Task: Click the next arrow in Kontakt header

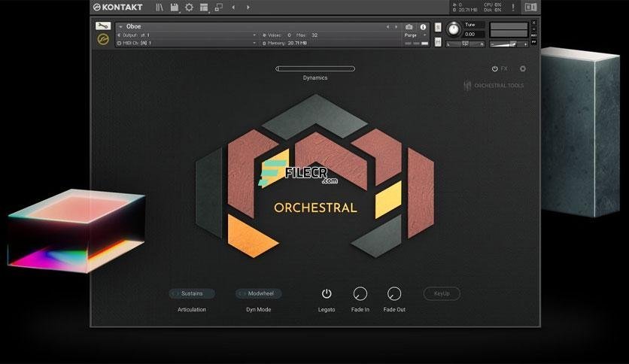Action: tap(248, 8)
